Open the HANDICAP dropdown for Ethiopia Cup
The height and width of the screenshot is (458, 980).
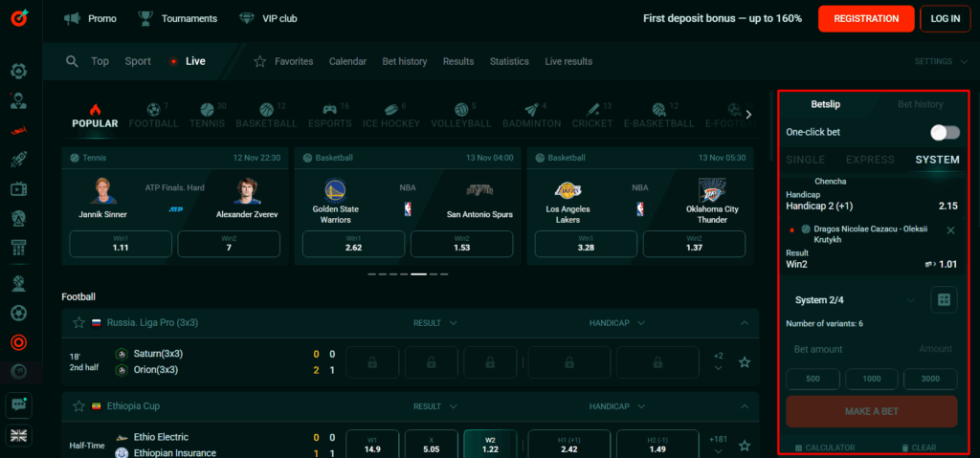point(617,406)
